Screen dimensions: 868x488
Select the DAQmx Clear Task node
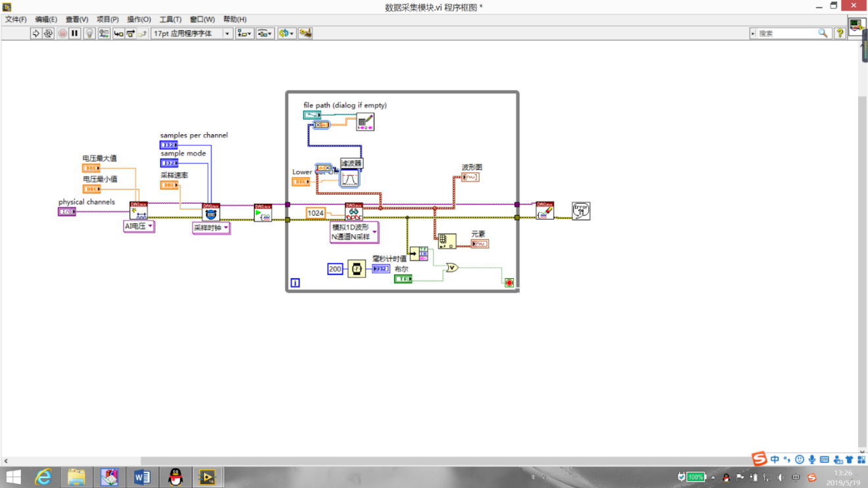click(545, 210)
